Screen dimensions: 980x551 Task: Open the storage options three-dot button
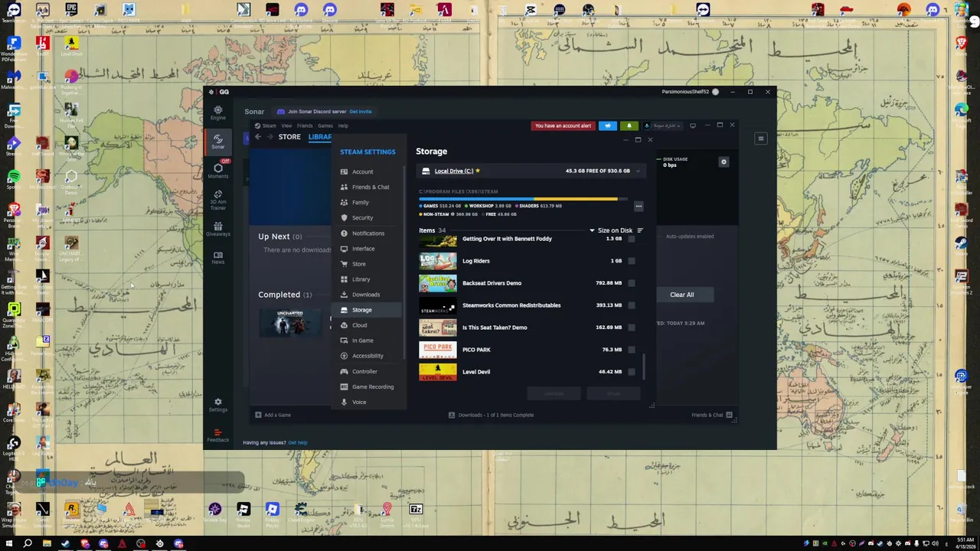click(639, 206)
